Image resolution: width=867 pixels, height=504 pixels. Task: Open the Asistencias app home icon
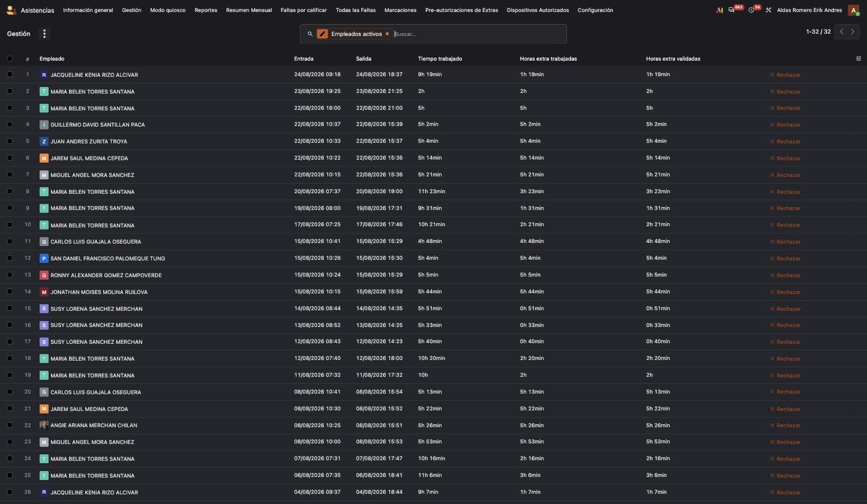pyautogui.click(x=11, y=10)
